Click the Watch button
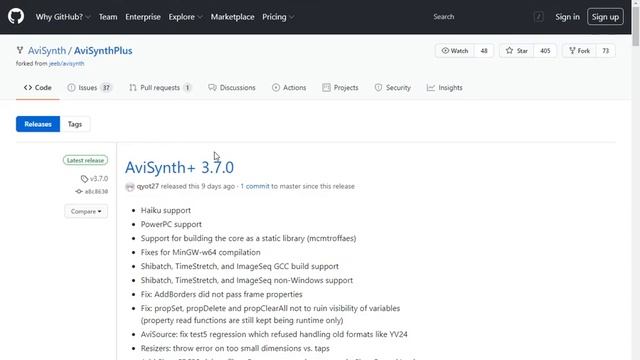 pyautogui.click(x=455, y=51)
